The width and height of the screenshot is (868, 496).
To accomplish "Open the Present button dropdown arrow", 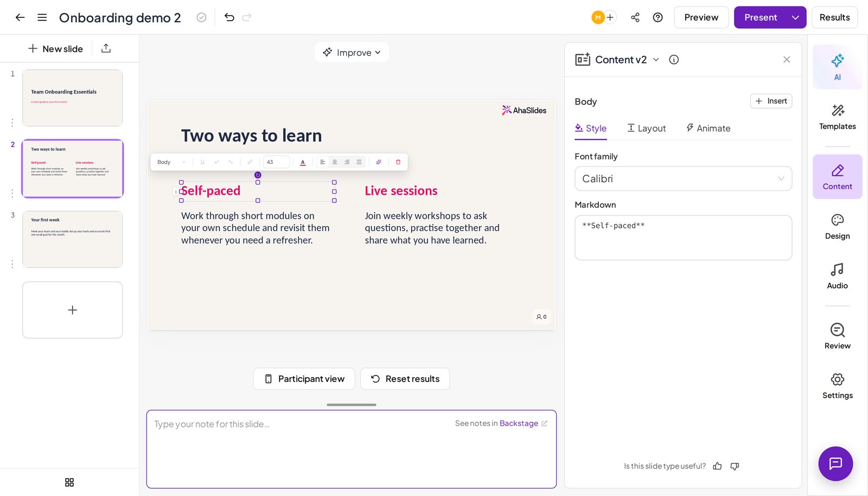I will click(x=795, y=17).
